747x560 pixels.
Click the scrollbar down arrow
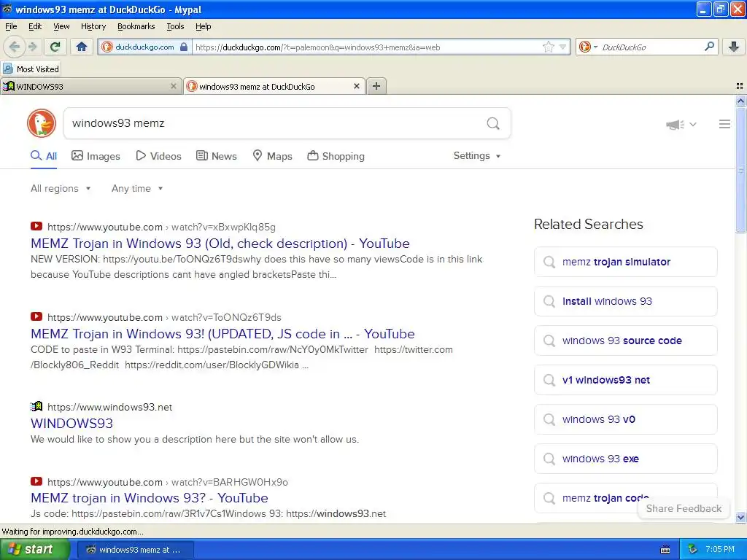pyautogui.click(x=740, y=518)
